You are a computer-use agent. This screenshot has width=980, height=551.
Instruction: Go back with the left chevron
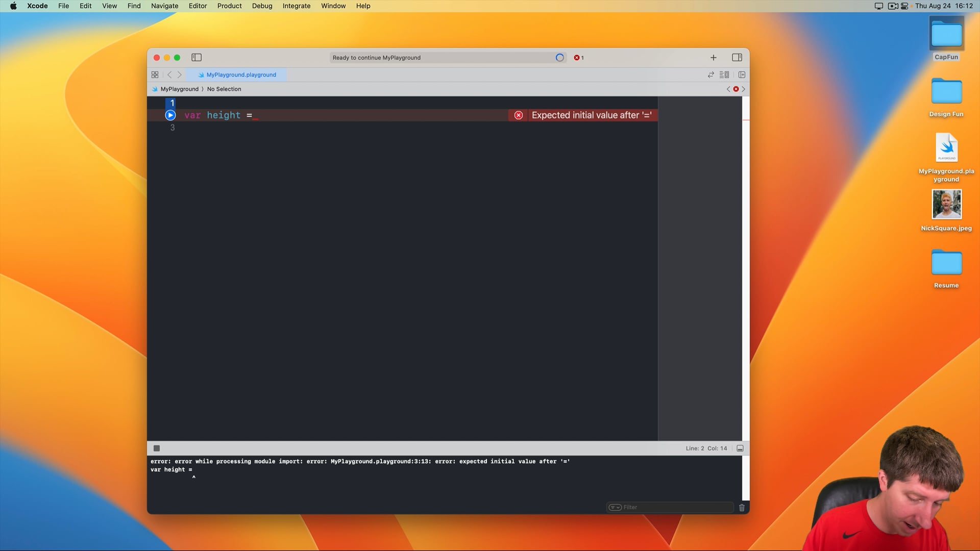(169, 74)
